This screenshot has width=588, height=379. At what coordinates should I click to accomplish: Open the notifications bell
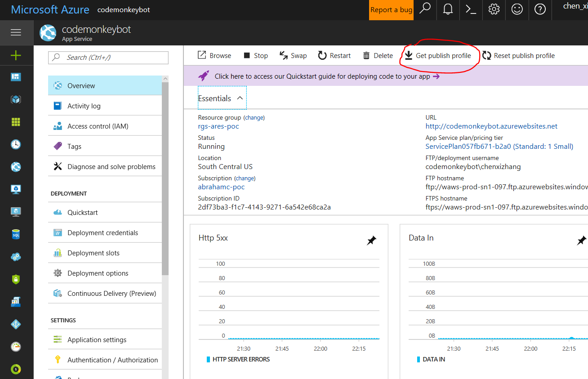(448, 9)
